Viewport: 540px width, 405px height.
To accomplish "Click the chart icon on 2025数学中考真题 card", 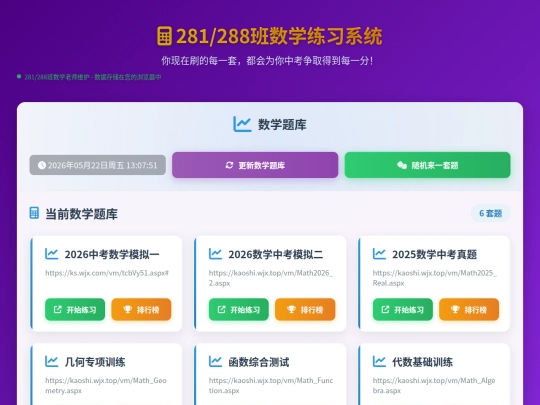I will pyautogui.click(x=379, y=254).
